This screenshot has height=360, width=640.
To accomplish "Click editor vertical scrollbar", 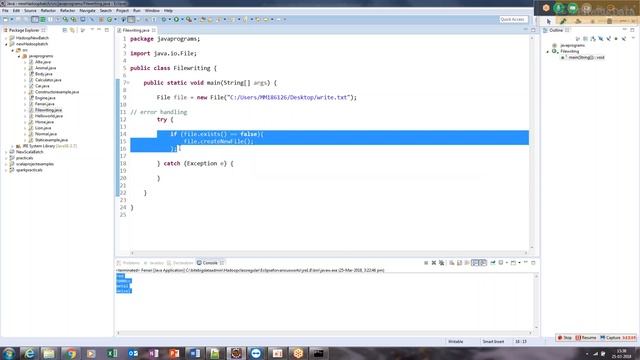I will [532, 143].
